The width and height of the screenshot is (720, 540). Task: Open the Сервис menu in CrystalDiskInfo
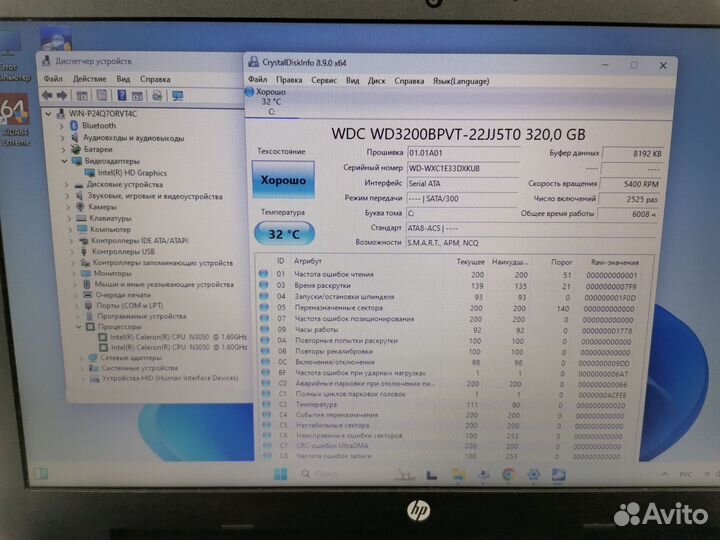324,80
